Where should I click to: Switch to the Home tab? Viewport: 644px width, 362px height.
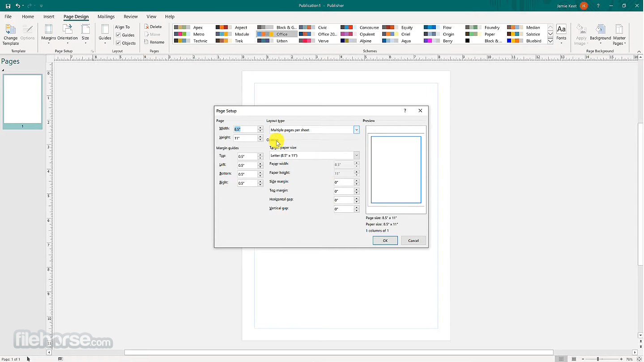(x=28, y=17)
